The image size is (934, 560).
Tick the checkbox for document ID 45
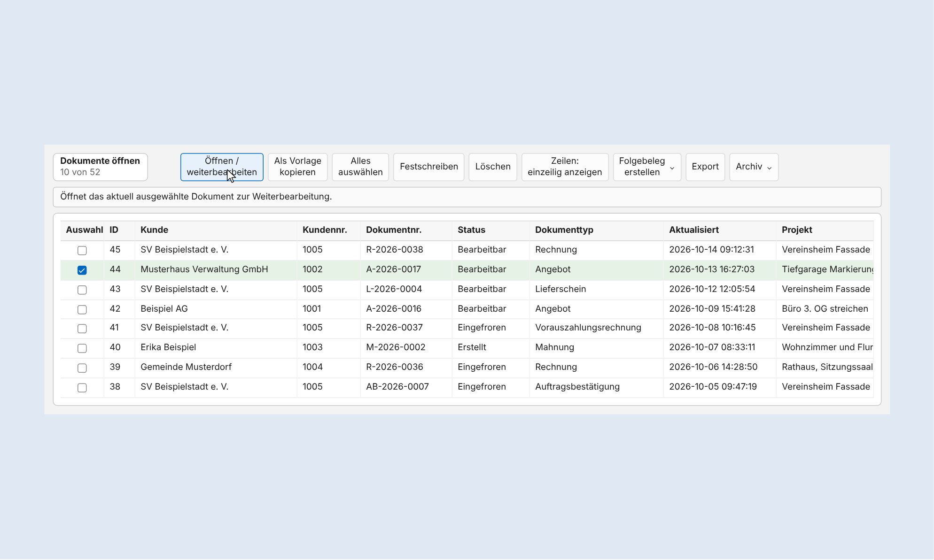(82, 250)
